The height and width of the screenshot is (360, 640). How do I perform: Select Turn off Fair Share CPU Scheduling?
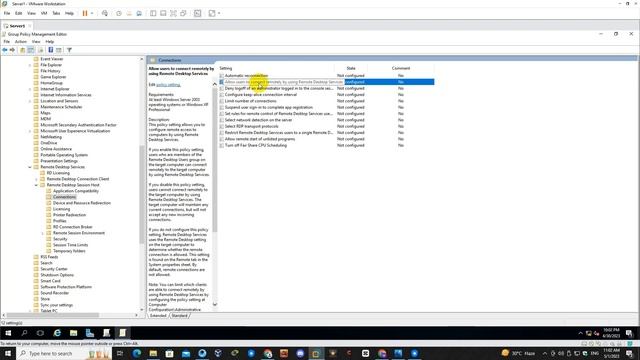pos(256,145)
